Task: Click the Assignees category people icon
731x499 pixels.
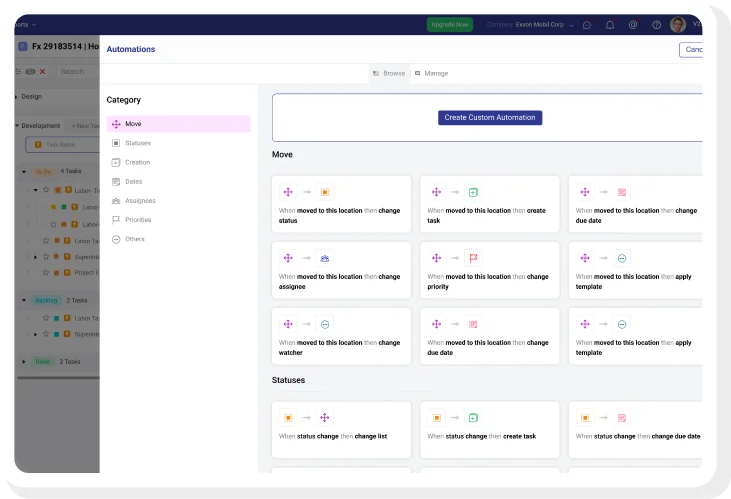Action: pos(116,201)
